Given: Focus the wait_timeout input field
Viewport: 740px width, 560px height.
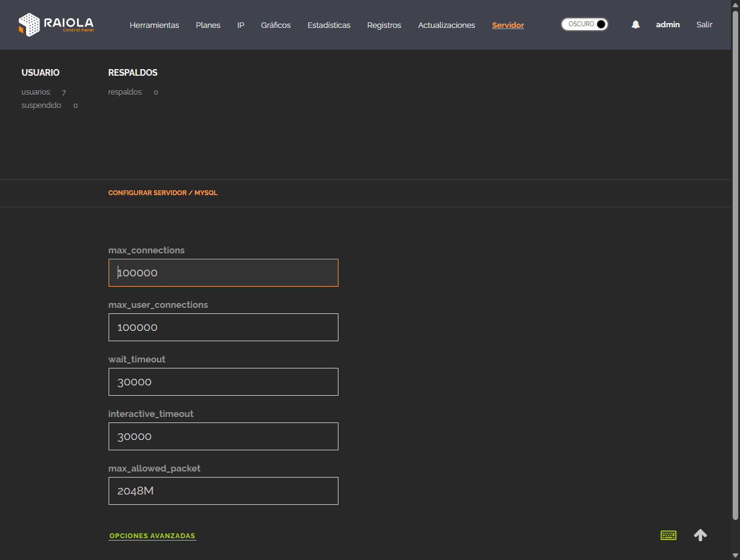Looking at the screenshot, I should (223, 382).
